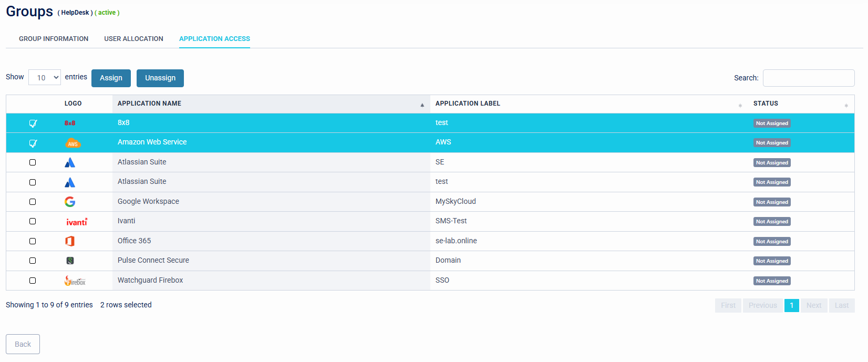868x362 pixels.
Task: Click the Office 365 logo
Action: [70, 241]
